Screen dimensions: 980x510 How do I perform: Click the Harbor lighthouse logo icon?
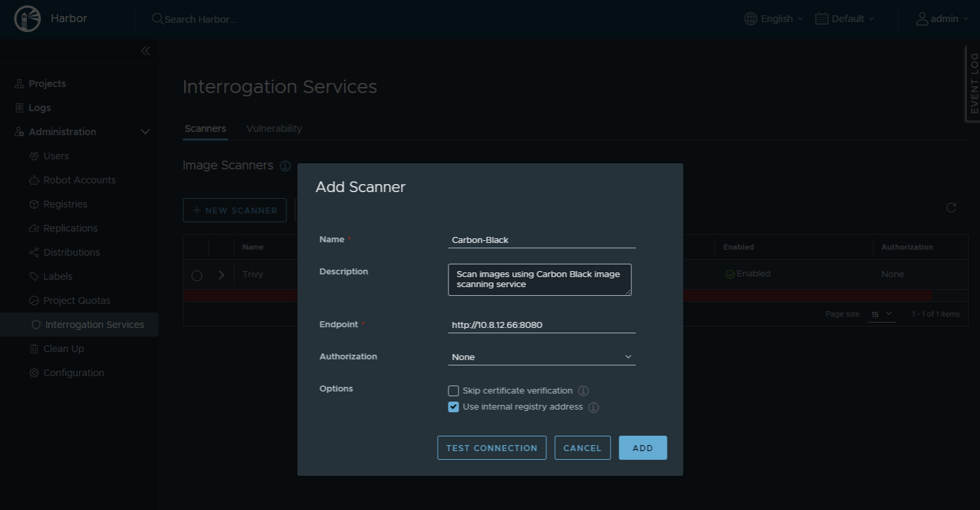tap(27, 19)
